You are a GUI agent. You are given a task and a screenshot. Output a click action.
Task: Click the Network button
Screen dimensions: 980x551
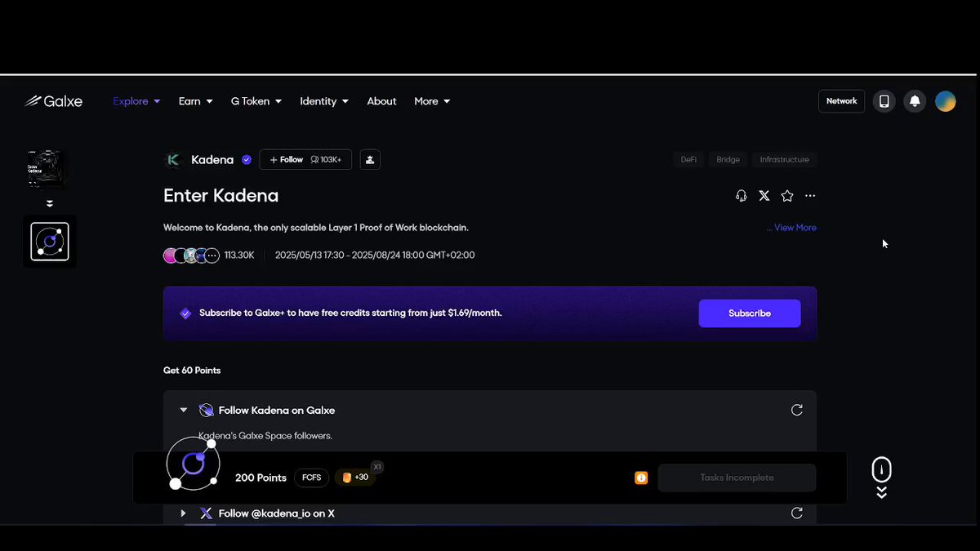pyautogui.click(x=841, y=101)
